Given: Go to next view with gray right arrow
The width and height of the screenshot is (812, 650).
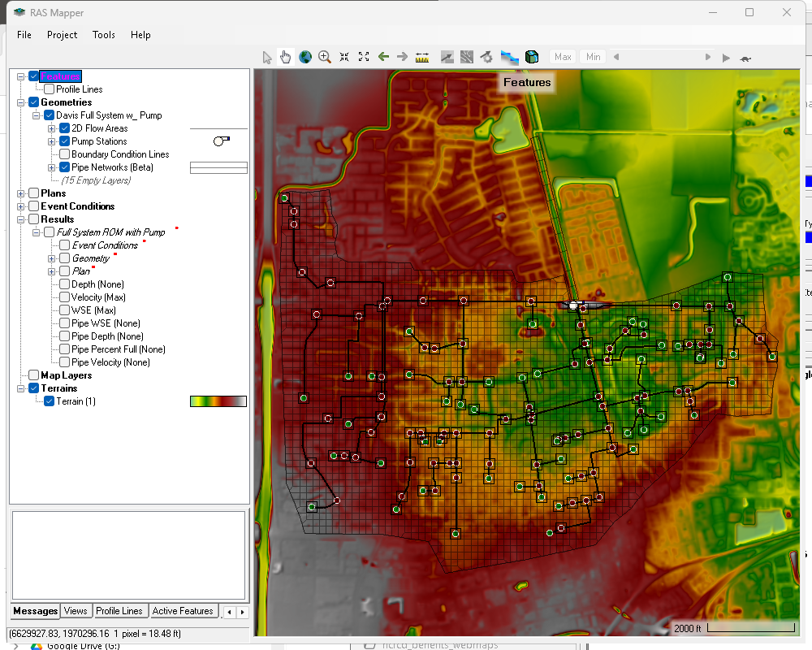Looking at the screenshot, I should click(x=403, y=57).
